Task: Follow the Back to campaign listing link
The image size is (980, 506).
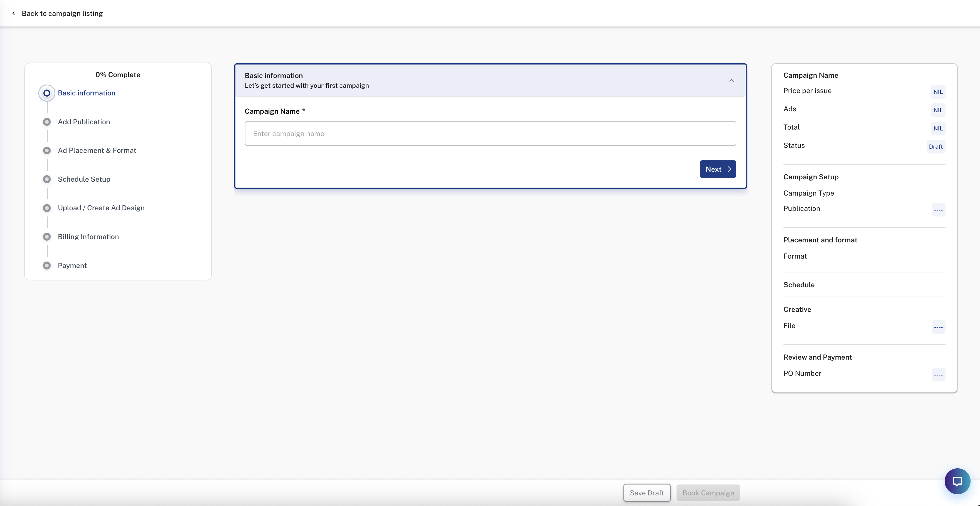Action: (62, 13)
